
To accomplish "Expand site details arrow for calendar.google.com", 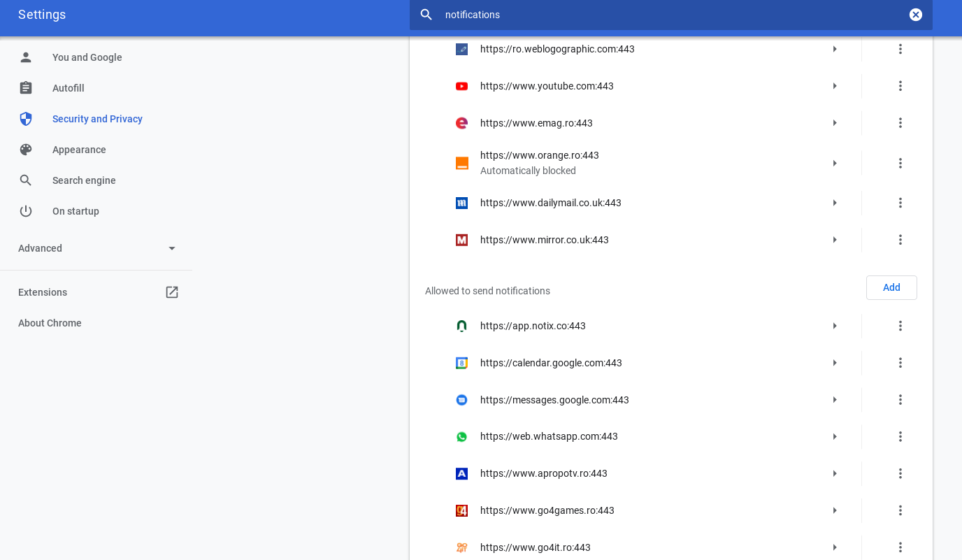I will (x=835, y=363).
